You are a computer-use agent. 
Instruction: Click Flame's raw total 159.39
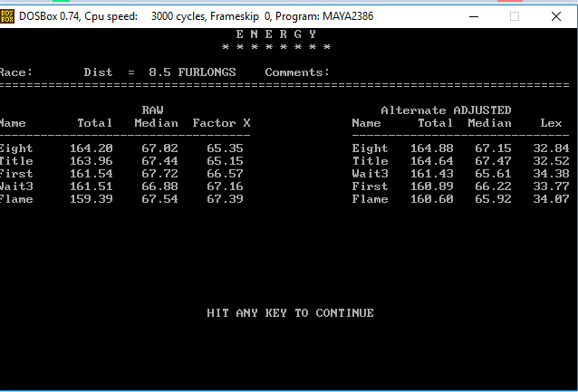pyautogui.click(x=92, y=199)
